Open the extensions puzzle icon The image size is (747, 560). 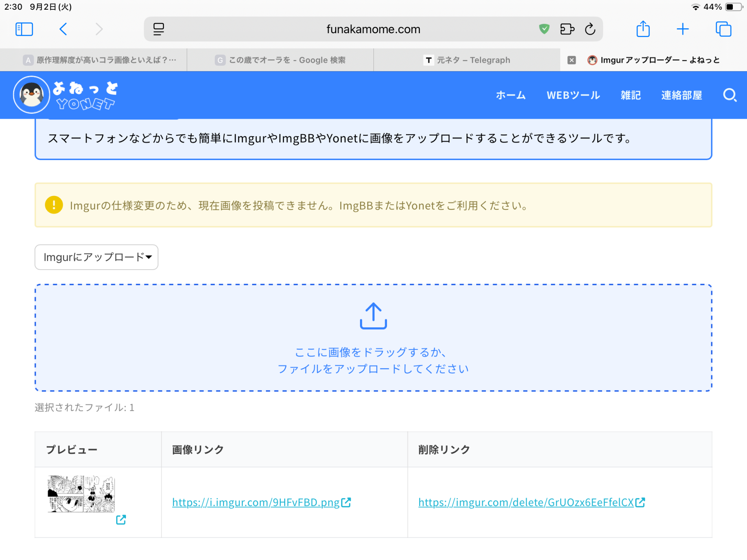(x=567, y=29)
